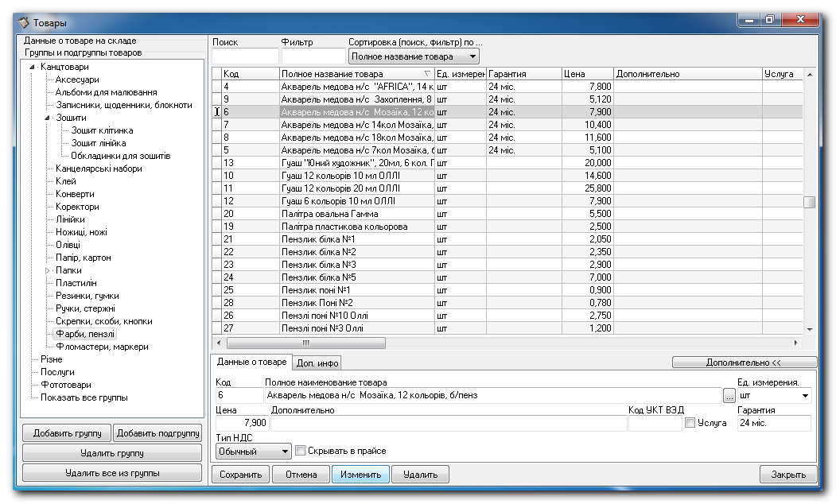Click the Поиск input field

[245, 56]
